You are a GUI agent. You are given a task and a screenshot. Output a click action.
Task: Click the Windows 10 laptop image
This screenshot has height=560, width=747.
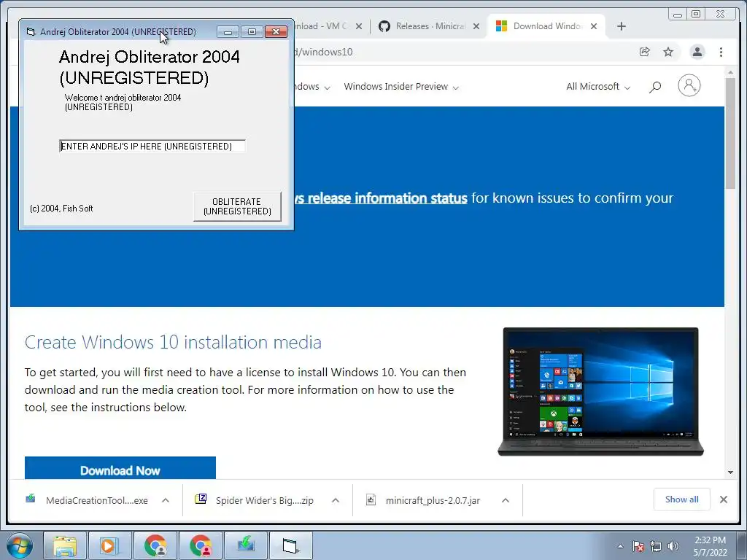600,392
